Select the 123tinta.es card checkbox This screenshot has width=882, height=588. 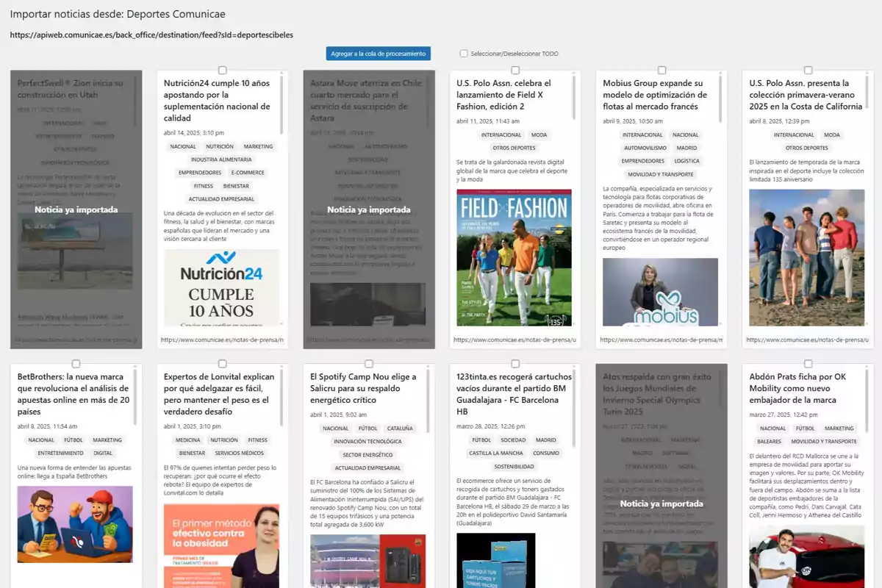tap(515, 364)
